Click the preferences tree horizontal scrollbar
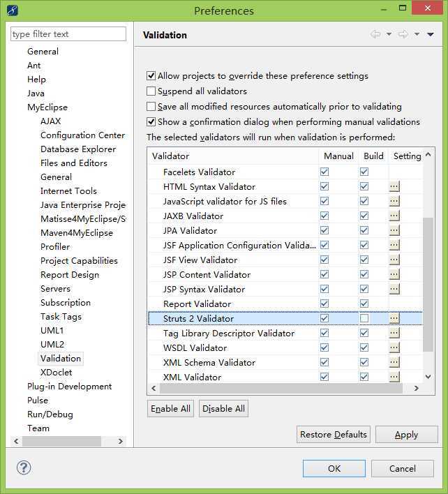 click(x=61, y=441)
